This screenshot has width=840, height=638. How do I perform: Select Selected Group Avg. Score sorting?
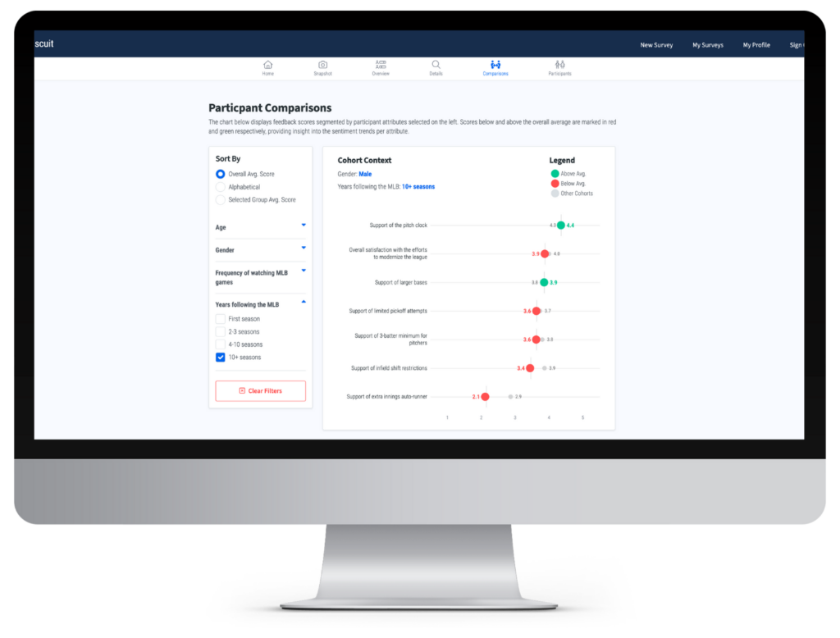click(220, 200)
